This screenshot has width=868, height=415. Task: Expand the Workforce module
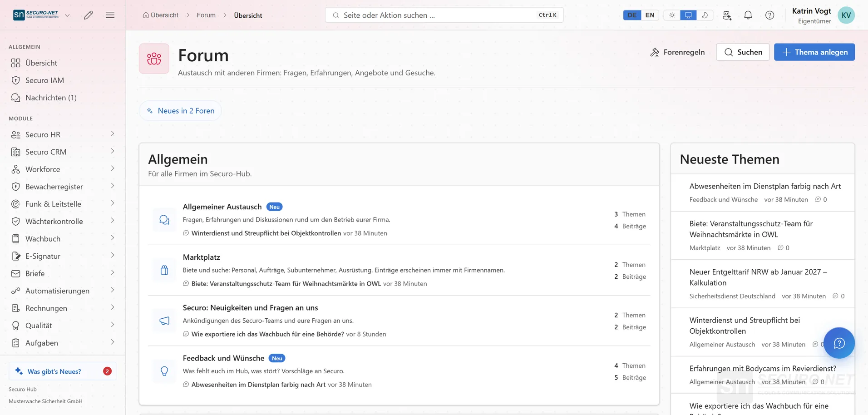coord(112,168)
